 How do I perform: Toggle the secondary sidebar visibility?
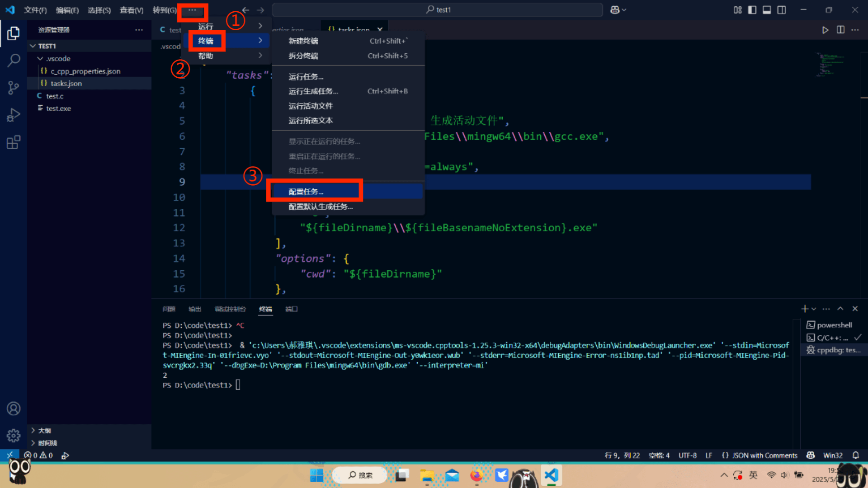pos(782,9)
